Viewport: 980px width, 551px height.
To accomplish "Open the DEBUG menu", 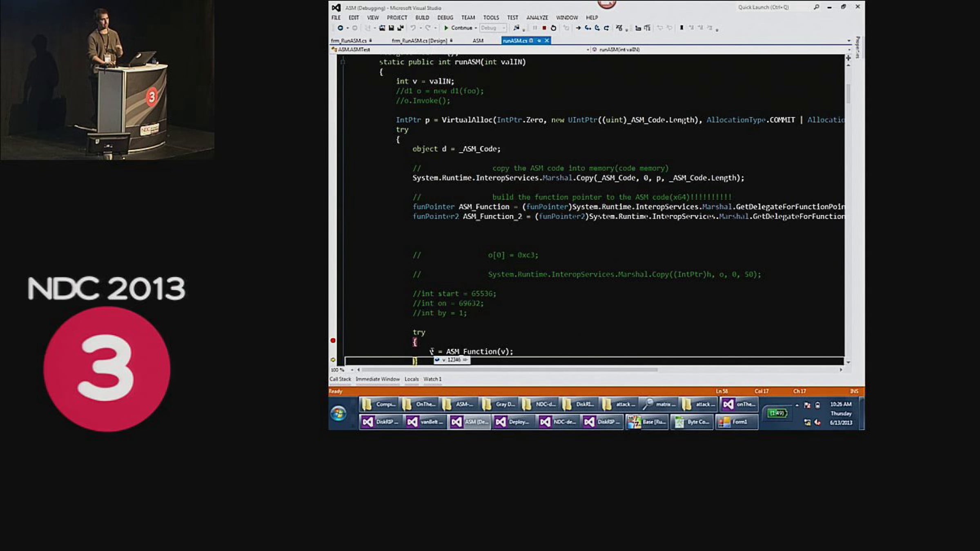I will tap(445, 18).
